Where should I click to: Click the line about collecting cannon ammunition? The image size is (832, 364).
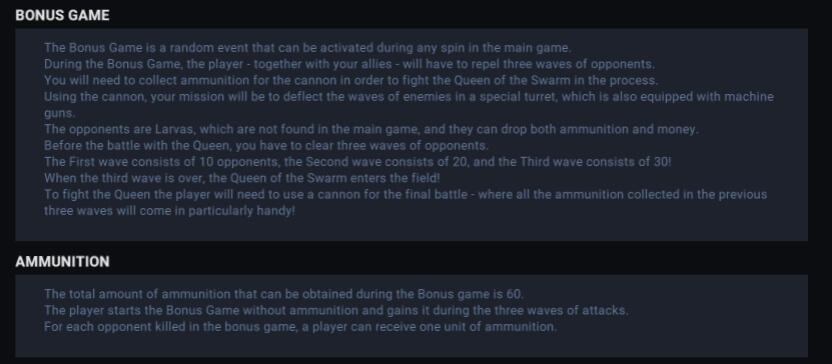[x=351, y=81]
